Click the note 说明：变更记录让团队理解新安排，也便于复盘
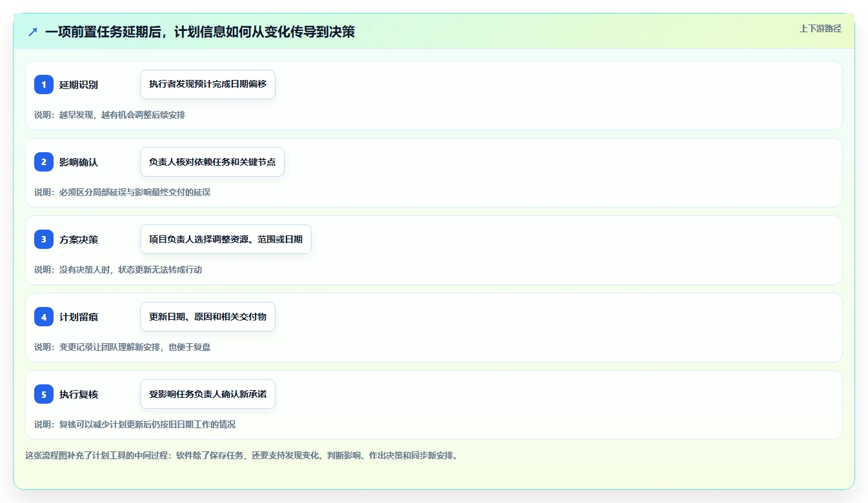Image resolution: width=868 pixels, height=503 pixels. pos(123,347)
